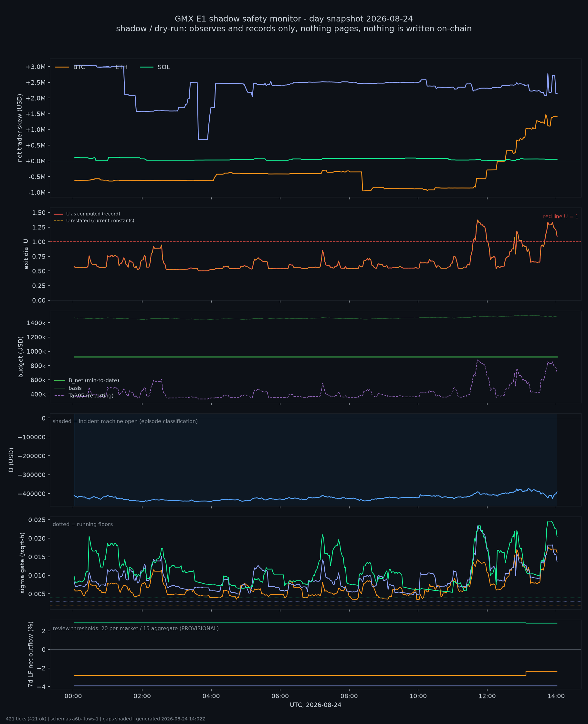Click the 'exit dial U' axis label

pos(26,254)
